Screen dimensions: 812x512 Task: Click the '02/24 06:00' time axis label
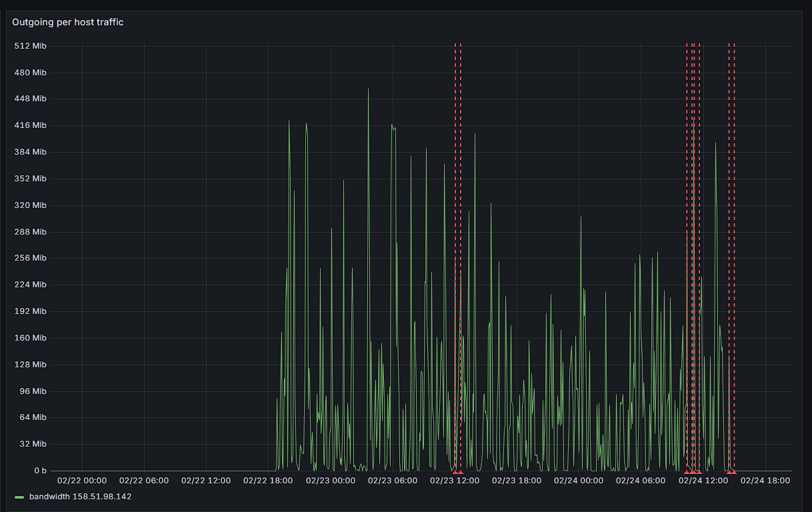tap(641, 481)
